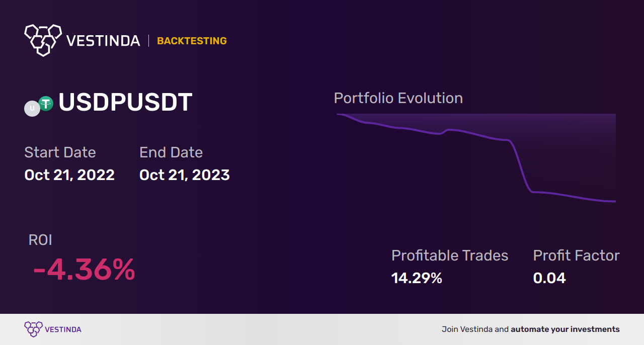Select the Start Date label
The image size is (644, 345).
point(60,152)
